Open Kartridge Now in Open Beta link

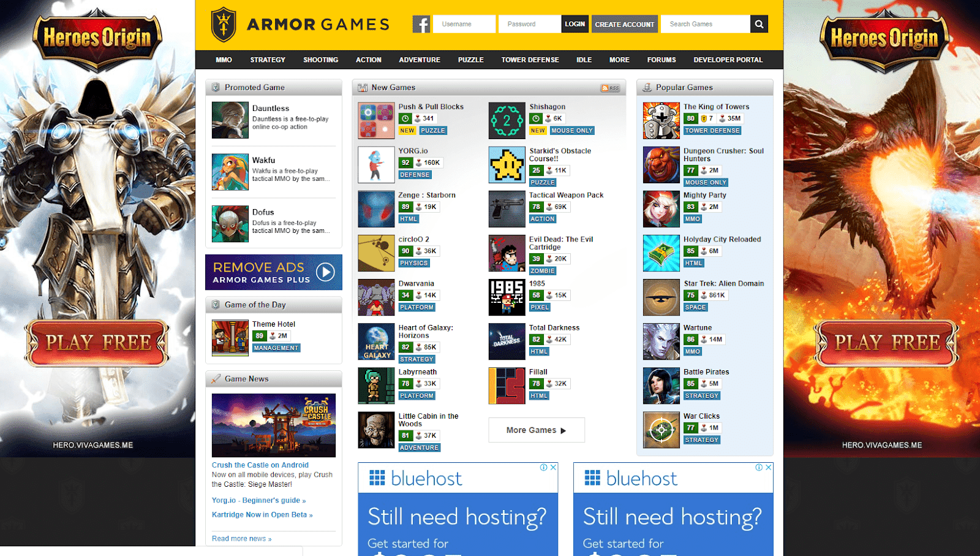262,515
